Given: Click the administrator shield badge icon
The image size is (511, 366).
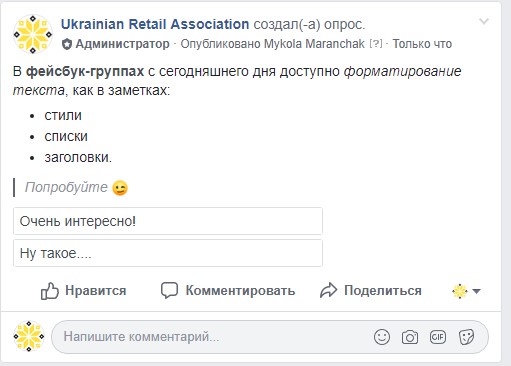Looking at the screenshot, I should (67, 44).
